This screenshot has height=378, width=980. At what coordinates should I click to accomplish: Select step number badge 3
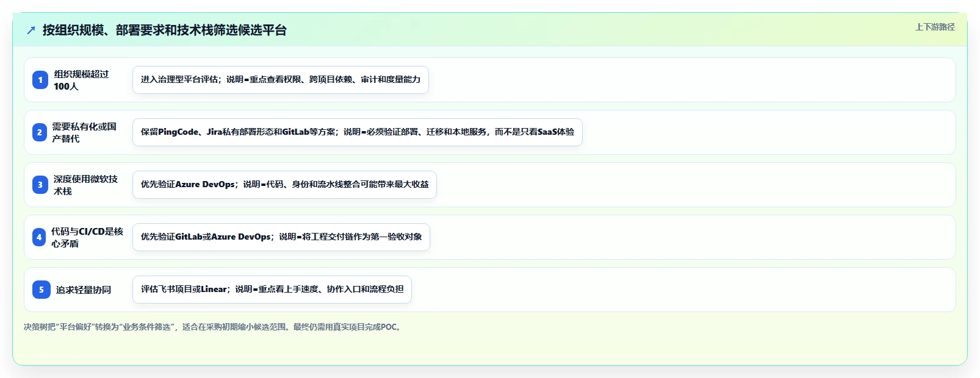40,185
